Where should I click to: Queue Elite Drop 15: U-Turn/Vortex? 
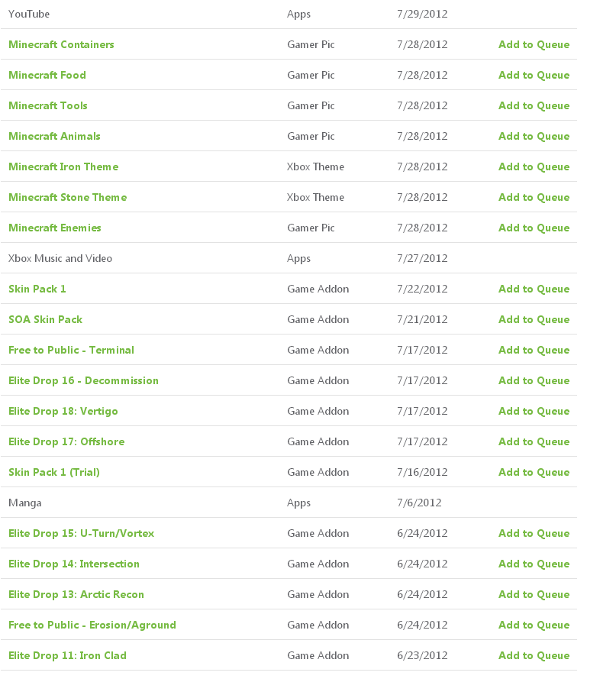tap(534, 533)
